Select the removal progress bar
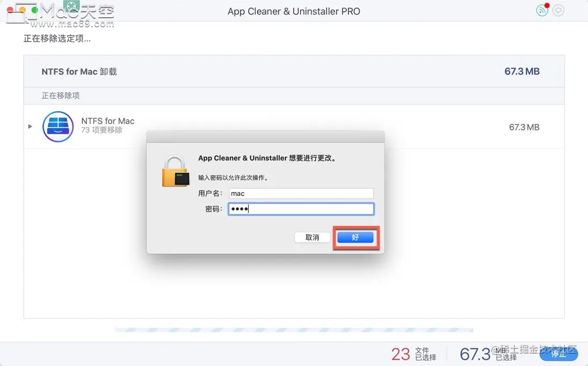588x366 pixels. pyautogui.click(x=294, y=330)
